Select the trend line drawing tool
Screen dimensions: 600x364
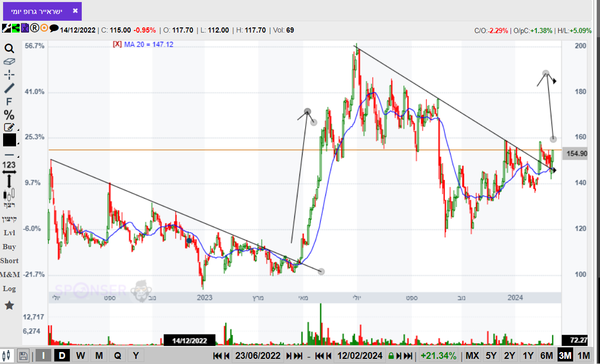9,88
